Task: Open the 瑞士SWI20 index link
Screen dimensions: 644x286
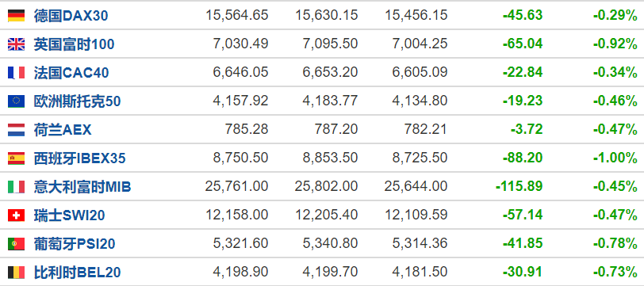Action: click(x=70, y=215)
